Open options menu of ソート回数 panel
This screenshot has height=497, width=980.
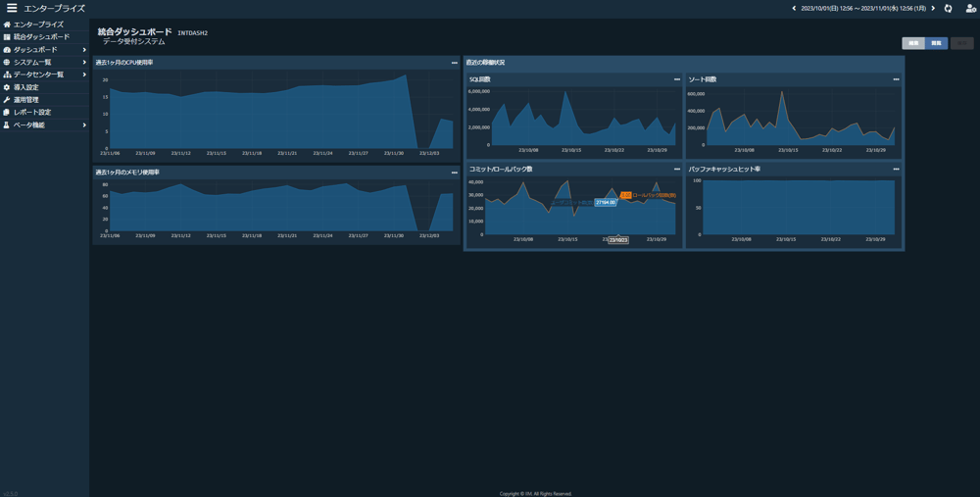coord(897,79)
